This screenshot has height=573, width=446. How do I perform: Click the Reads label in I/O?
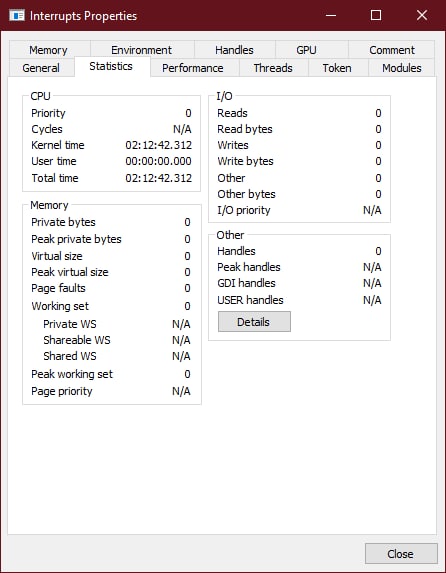click(232, 113)
